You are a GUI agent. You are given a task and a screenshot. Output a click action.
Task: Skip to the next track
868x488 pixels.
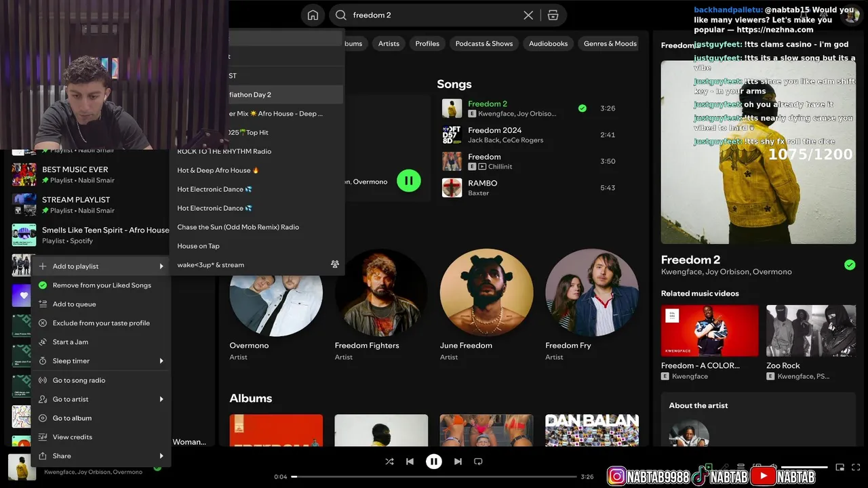click(x=458, y=462)
